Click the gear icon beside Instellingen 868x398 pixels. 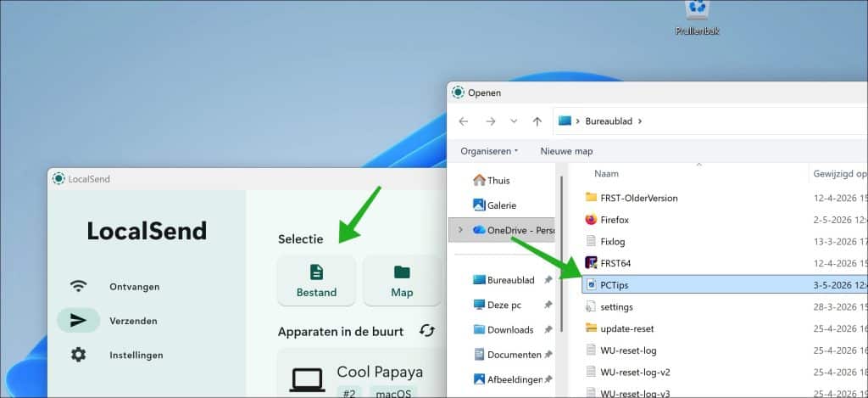tap(78, 355)
